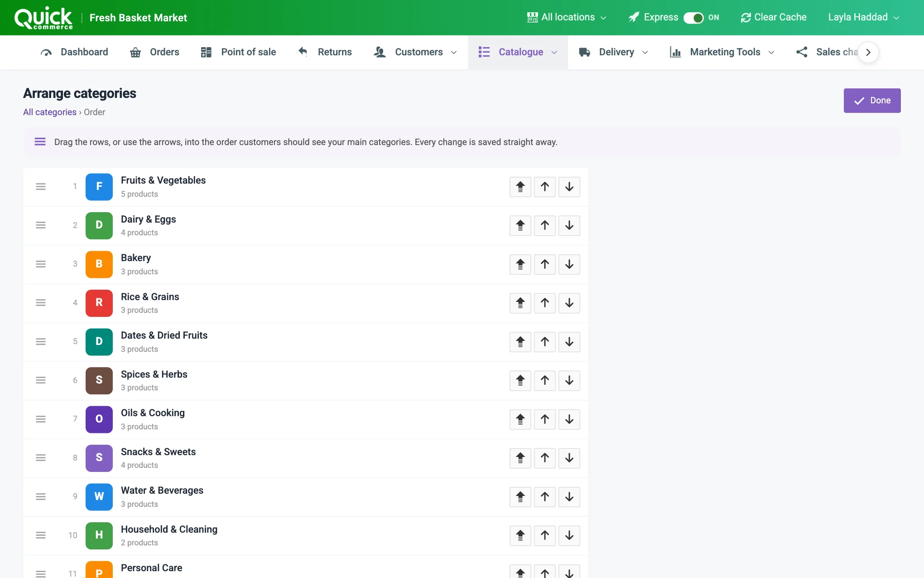Click the Quick commerce logo
Viewport: 924px width, 578px height.
43,18
